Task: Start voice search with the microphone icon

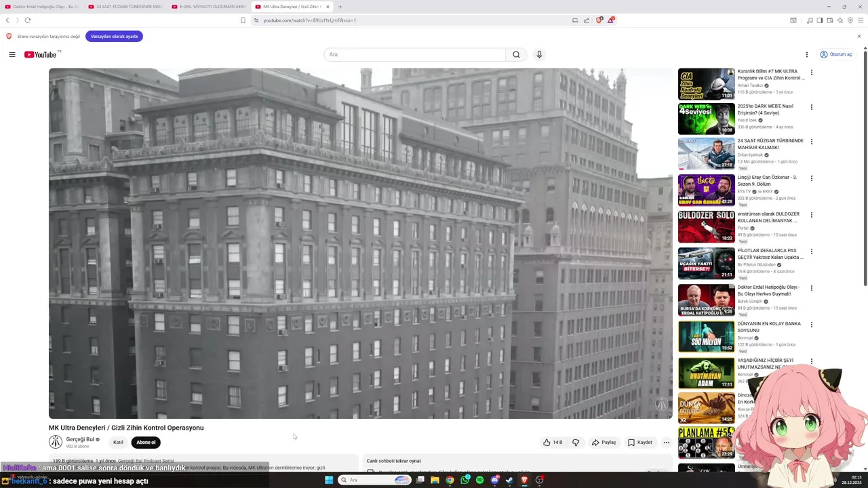Action: (x=539, y=54)
